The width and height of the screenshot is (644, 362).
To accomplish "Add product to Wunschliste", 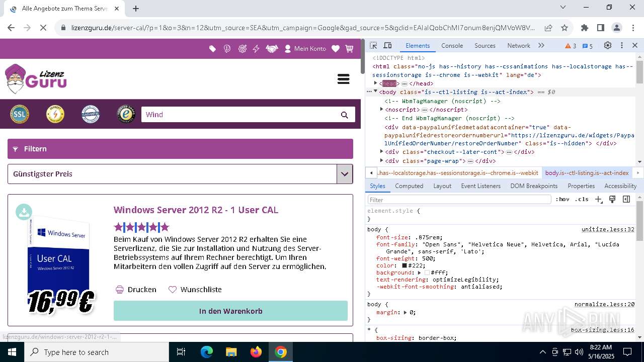I will (x=195, y=290).
